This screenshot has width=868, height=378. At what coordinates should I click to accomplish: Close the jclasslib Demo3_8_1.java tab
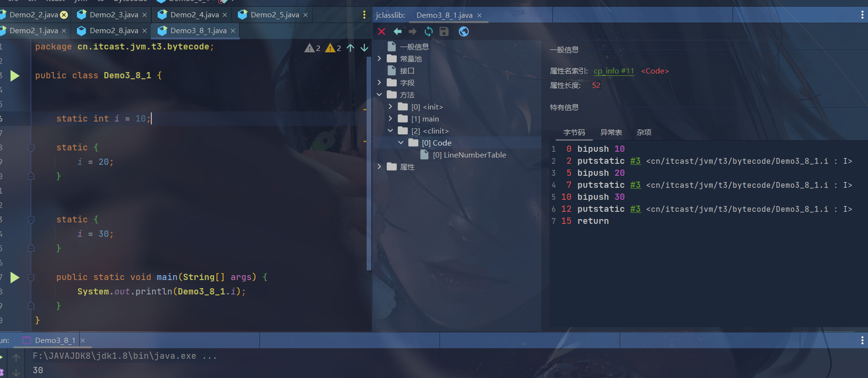click(x=479, y=15)
